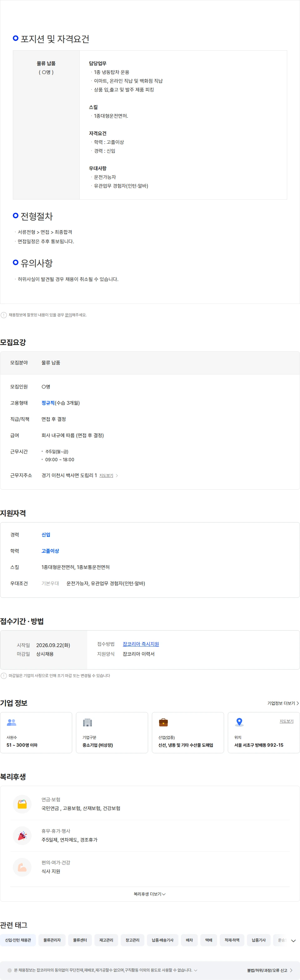Click the 고졸이상 education value
This screenshot has width=300, height=980.
(50, 551)
